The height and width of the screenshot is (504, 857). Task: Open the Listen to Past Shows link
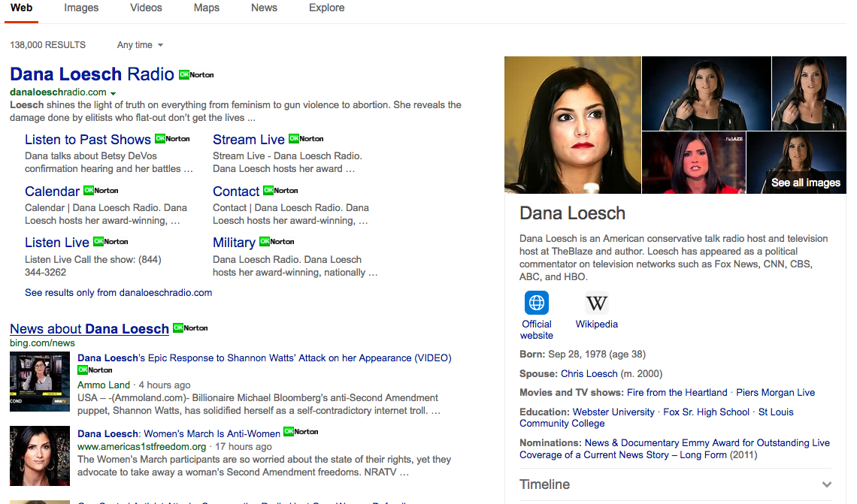tap(87, 140)
